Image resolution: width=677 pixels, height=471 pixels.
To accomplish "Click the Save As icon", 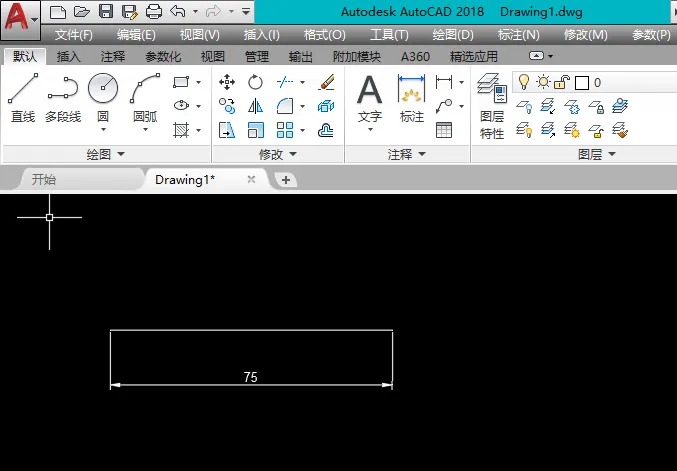I will [x=130, y=12].
